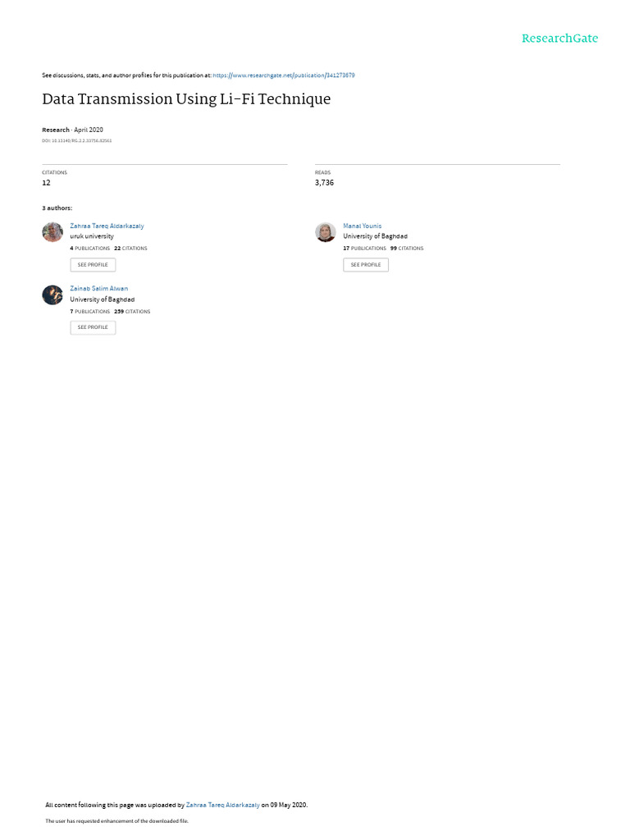
Task: Click University of Baghdad under Manal Younis
Action: [375, 236]
